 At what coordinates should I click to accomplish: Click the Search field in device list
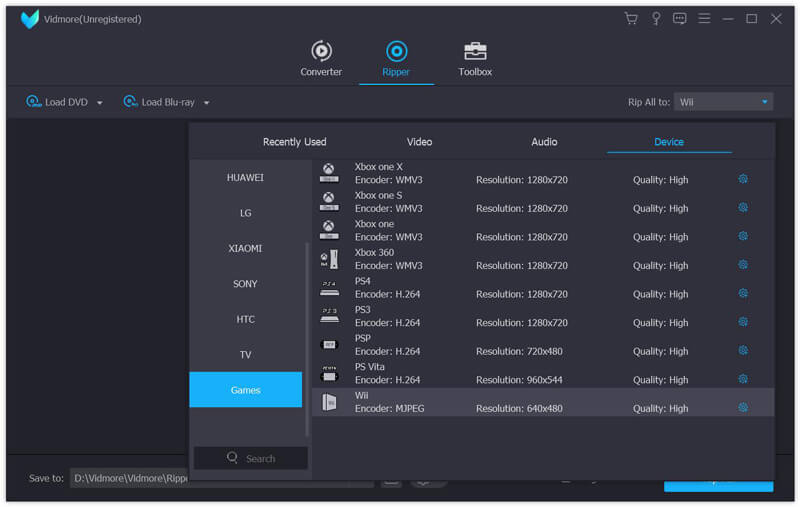click(250, 458)
